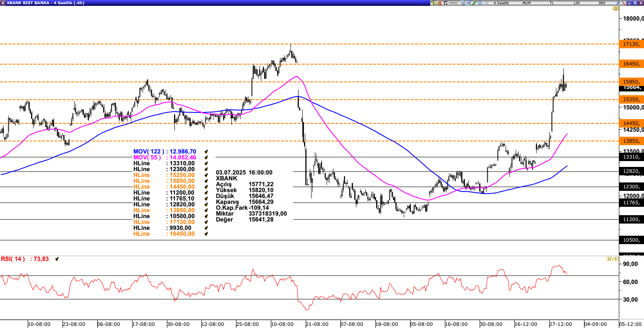
Task: Click the app icon in the title bar
Action: coord(3,3)
